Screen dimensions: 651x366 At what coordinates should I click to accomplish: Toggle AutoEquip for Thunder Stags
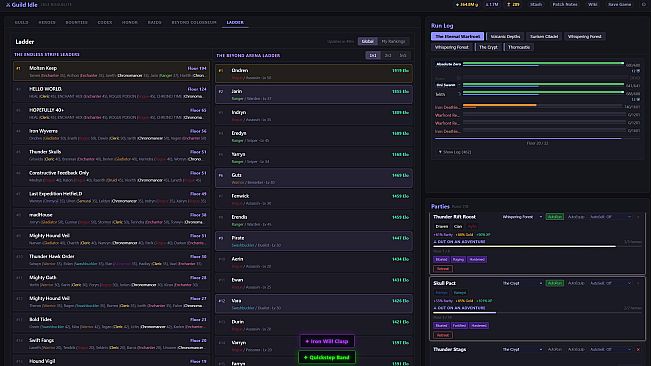[576, 350]
